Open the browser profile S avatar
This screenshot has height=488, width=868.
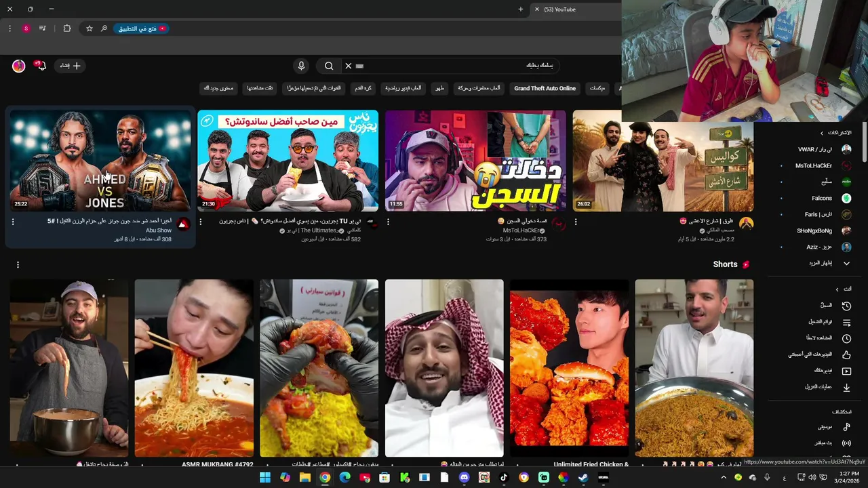click(26, 28)
